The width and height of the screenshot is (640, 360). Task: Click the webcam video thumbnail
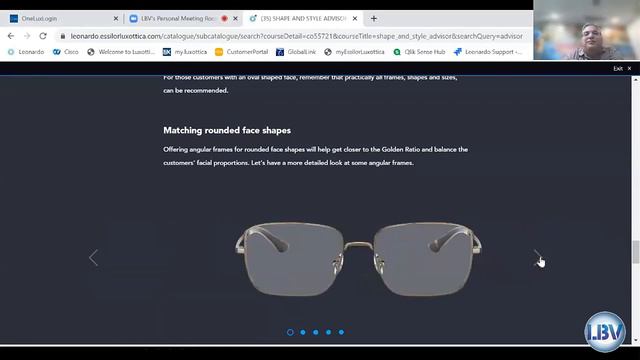coord(587,30)
